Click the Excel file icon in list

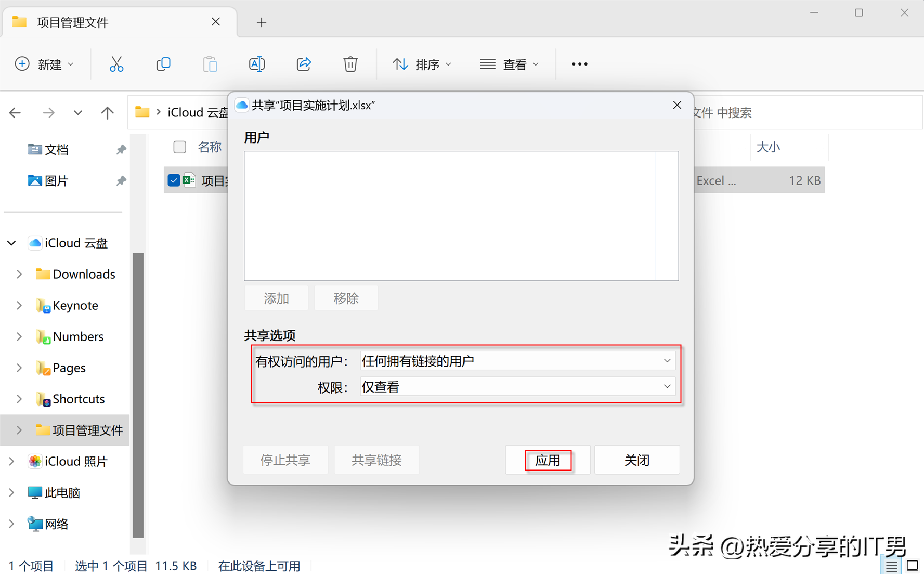pyautogui.click(x=189, y=180)
